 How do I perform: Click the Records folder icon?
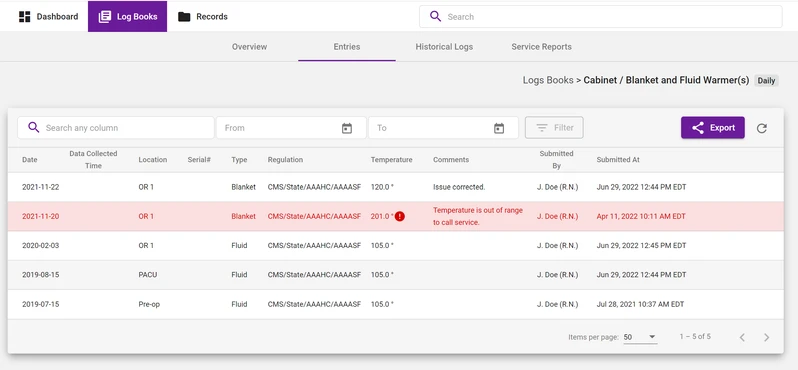click(x=184, y=16)
